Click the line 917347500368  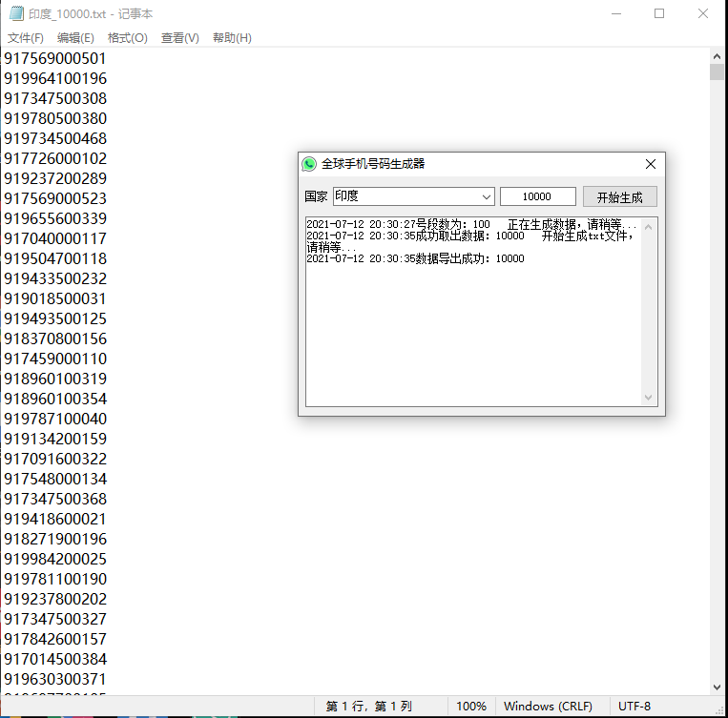[x=55, y=499]
